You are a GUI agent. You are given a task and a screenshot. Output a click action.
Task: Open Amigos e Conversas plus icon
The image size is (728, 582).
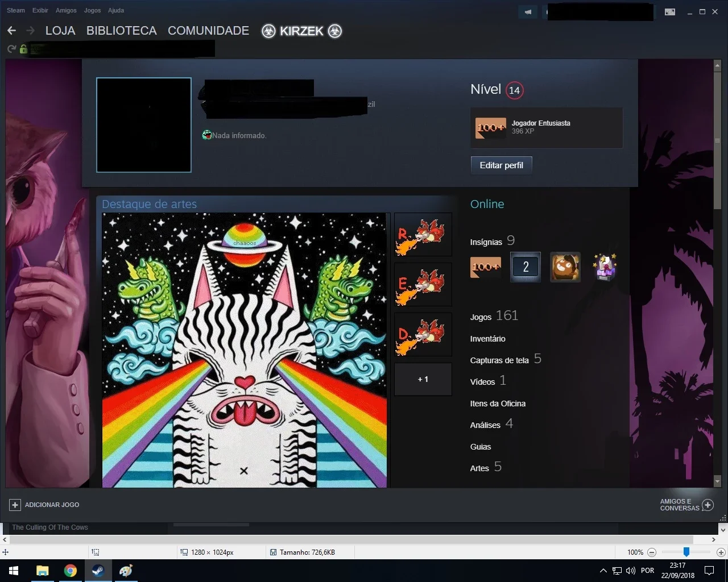708,505
